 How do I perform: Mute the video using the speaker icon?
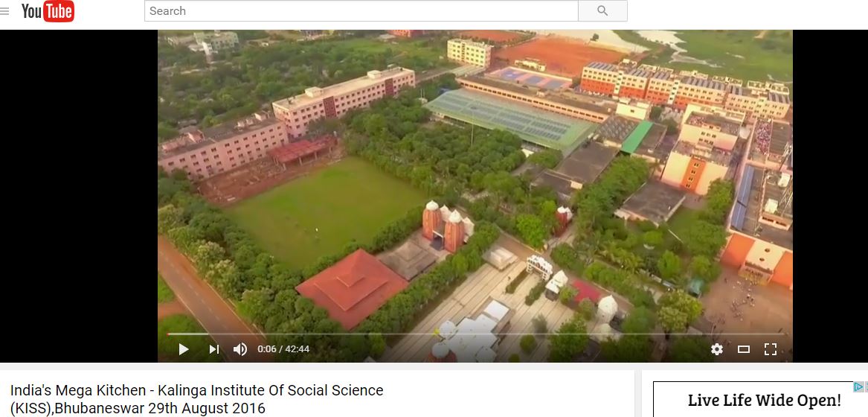239,348
